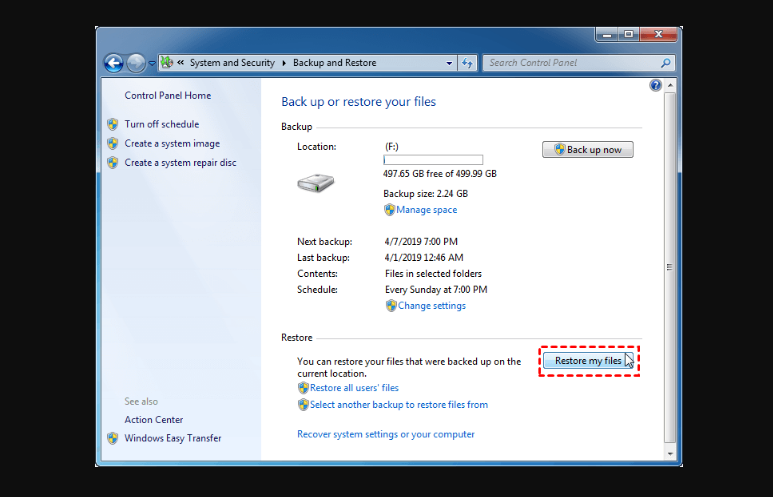The image size is (773, 497).
Task: Open Manage space link
Action: (426, 210)
